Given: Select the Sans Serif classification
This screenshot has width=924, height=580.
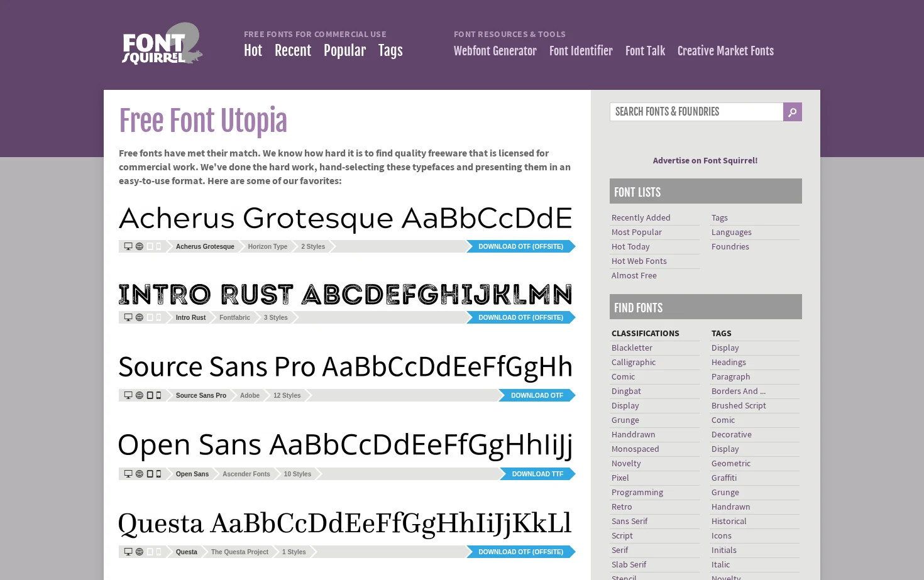Looking at the screenshot, I should [630, 521].
